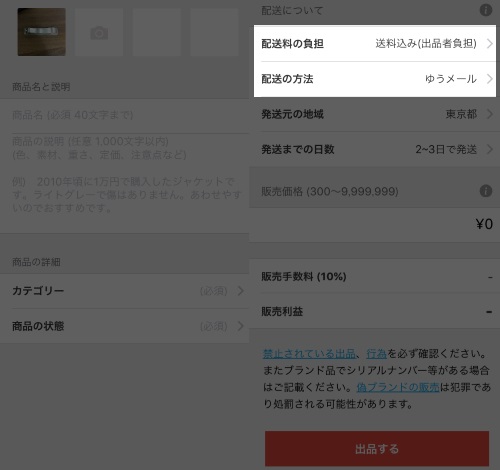Click the chevron on 配送料の負担 row
The height and width of the screenshot is (470, 500).
[x=489, y=43]
